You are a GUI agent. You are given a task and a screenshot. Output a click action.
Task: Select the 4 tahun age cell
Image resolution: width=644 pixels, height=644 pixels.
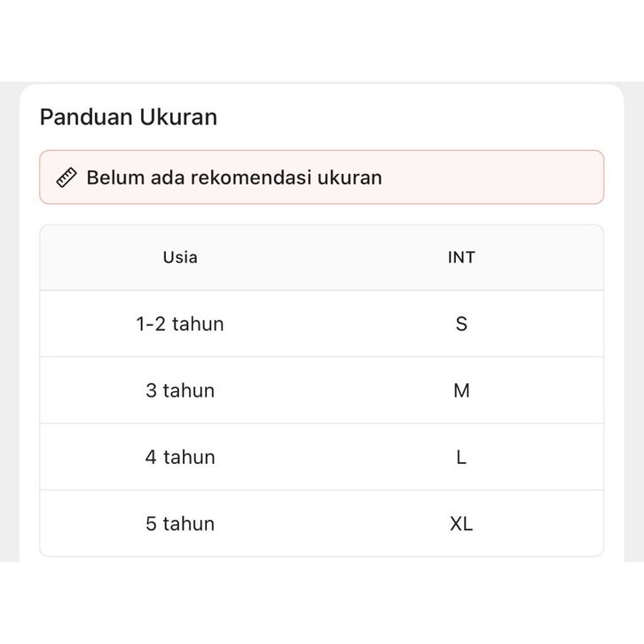(x=180, y=457)
